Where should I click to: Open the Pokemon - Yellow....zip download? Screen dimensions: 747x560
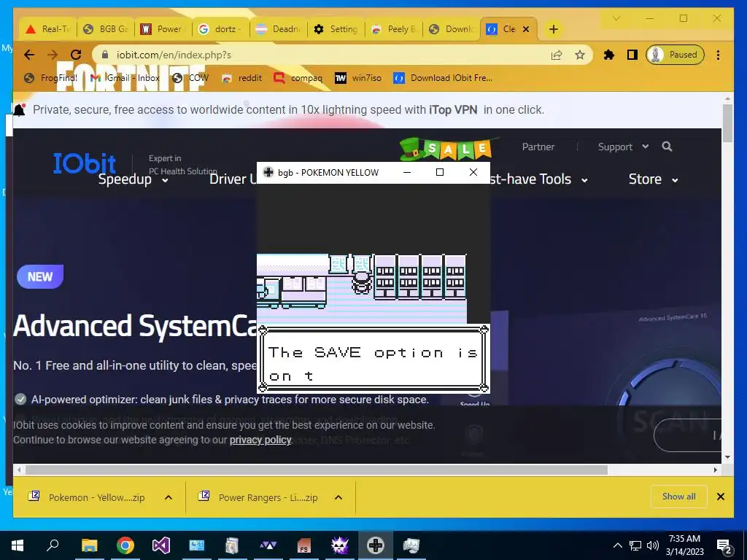87,497
